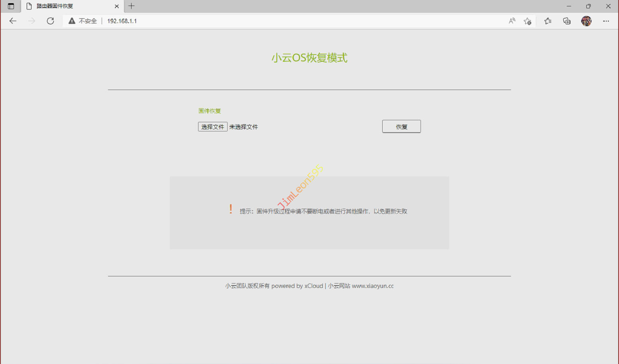Click the 未选择文件 file status text
This screenshot has height=364, width=619.
pyautogui.click(x=244, y=127)
